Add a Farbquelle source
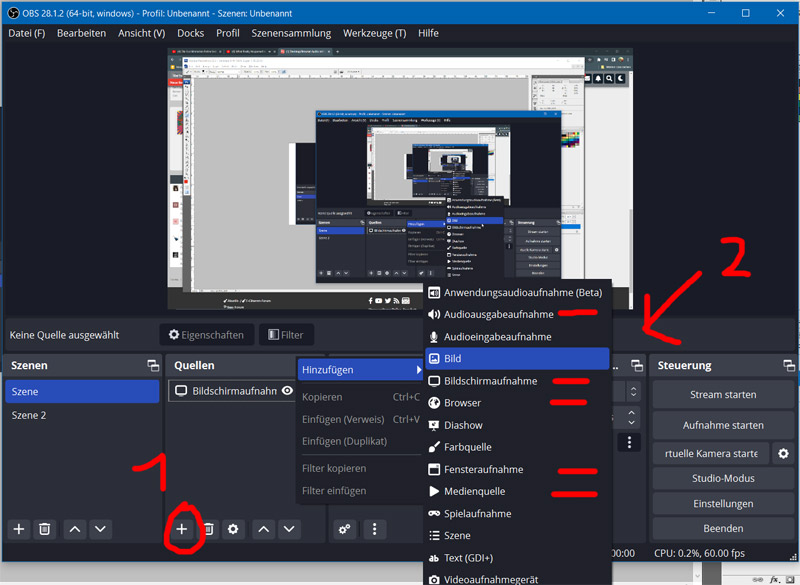The image size is (800, 585). (517, 447)
